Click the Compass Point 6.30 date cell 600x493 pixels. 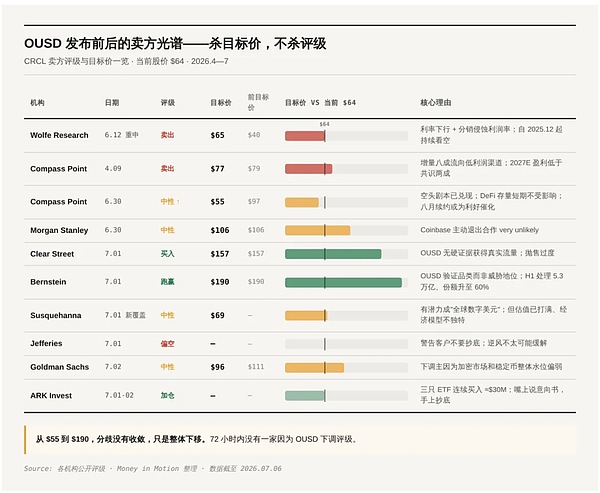pos(113,201)
